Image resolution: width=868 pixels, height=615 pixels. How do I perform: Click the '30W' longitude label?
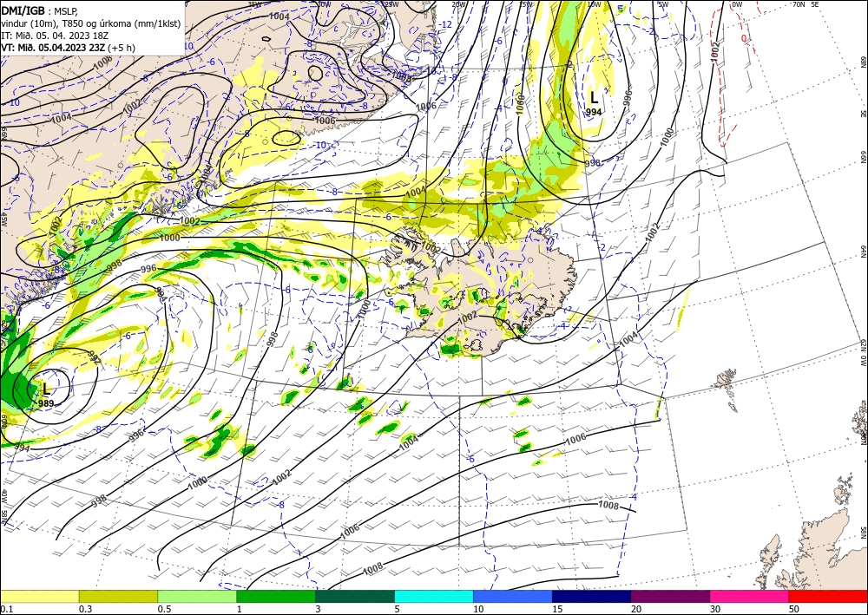[324, 4]
